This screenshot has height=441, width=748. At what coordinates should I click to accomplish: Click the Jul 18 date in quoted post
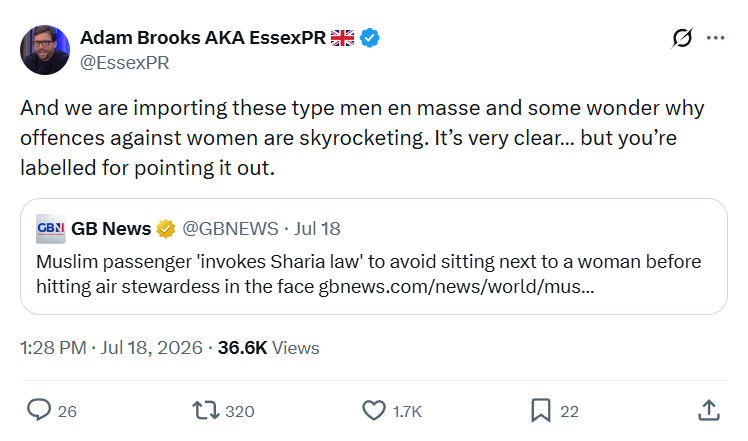(x=317, y=229)
